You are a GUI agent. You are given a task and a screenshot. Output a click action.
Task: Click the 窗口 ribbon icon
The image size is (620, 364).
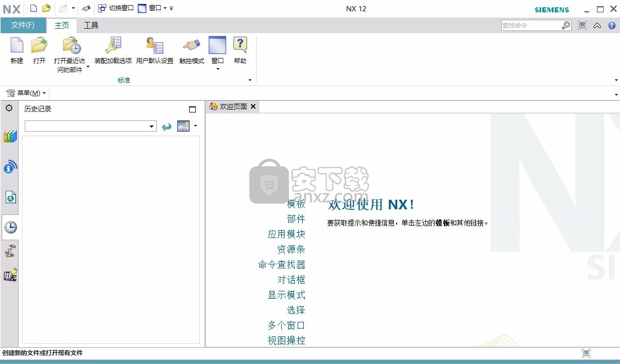point(218,45)
